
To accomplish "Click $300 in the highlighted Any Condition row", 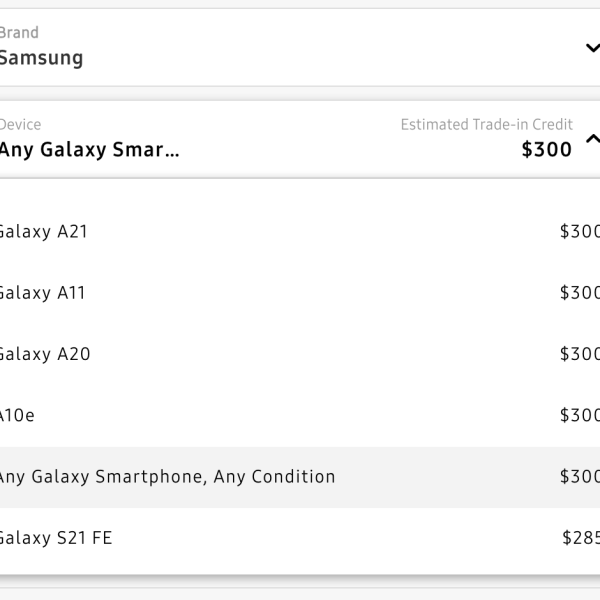I will coord(580,477).
